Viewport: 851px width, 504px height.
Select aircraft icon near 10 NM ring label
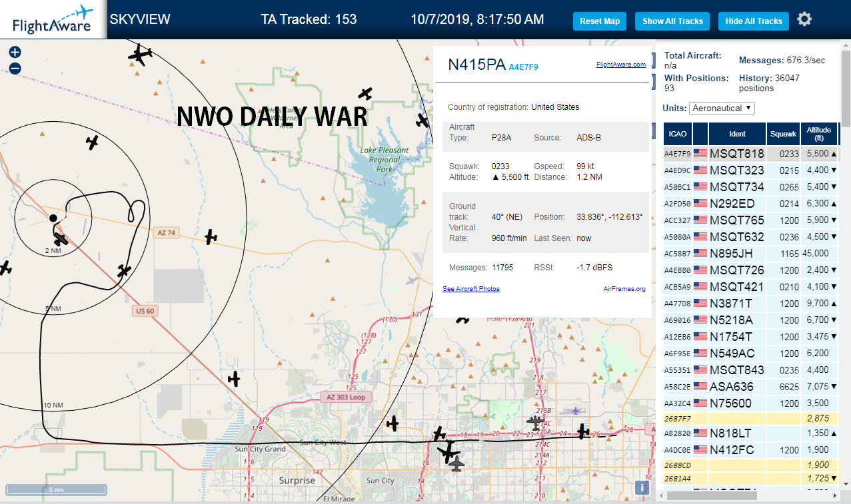(234, 379)
